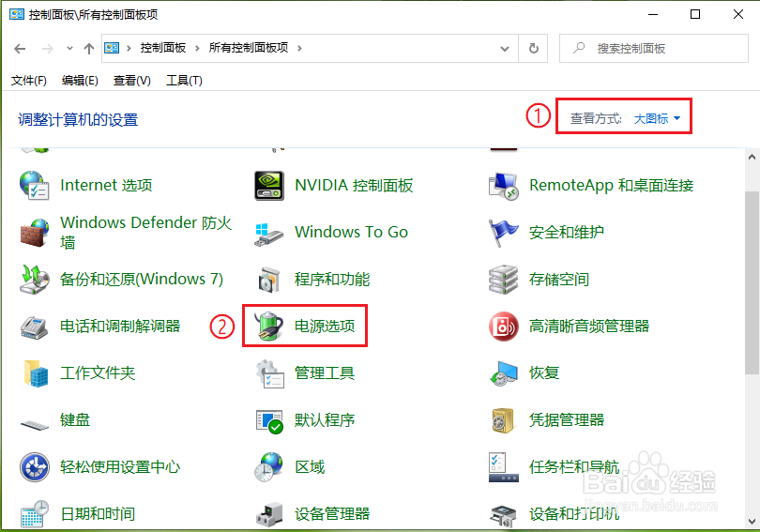Viewport: 760px width, 532px height.
Task: Go up one level with up arrow
Action: [x=89, y=49]
